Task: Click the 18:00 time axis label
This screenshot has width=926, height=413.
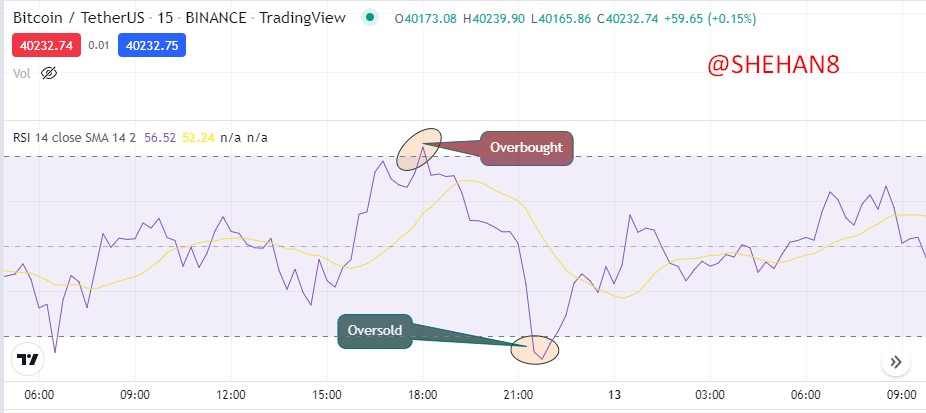Action: coord(422,394)
